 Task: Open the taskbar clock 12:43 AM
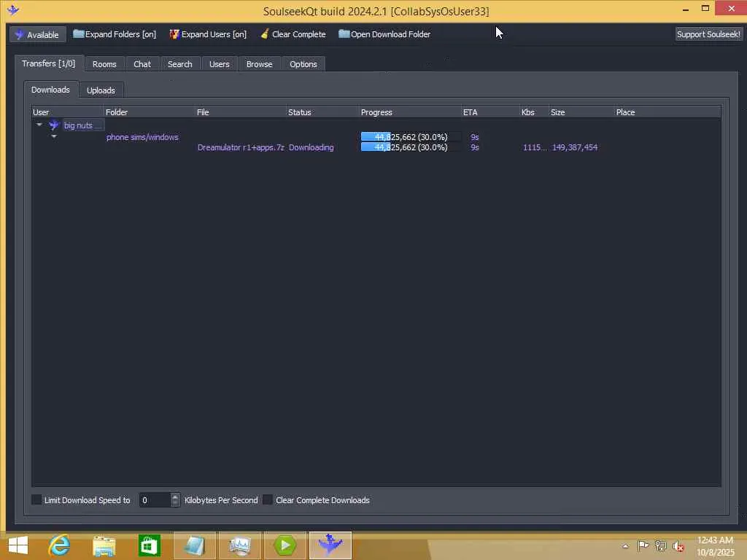[716, 546]
